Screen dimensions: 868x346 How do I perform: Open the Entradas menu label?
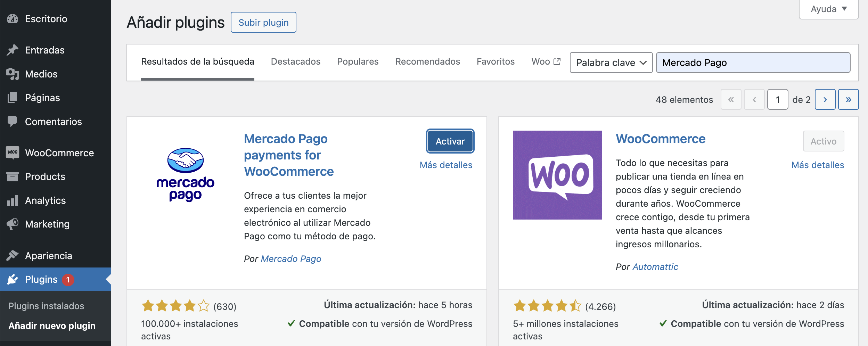pos(45,50)
